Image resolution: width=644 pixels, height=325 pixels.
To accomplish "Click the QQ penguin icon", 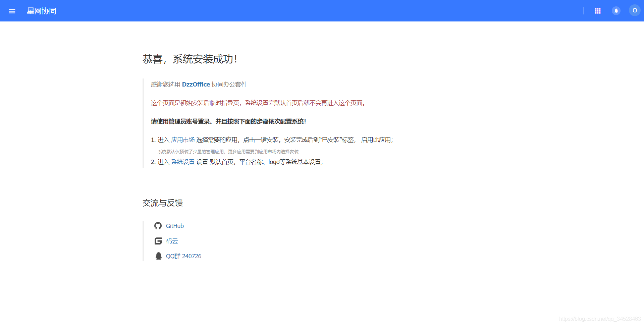I will pyautogui.click(x=158, y=256).
